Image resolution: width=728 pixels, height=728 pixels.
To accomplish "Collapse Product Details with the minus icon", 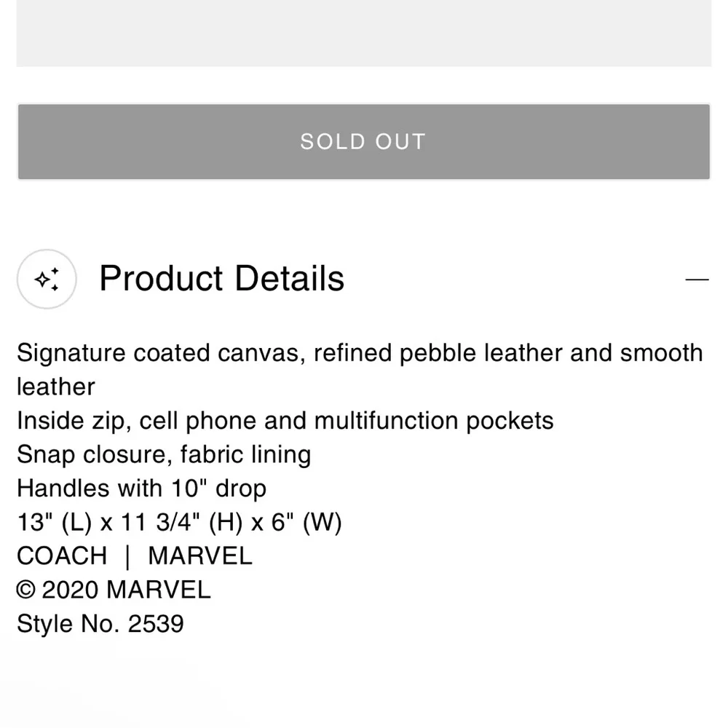I will point(697,280).
